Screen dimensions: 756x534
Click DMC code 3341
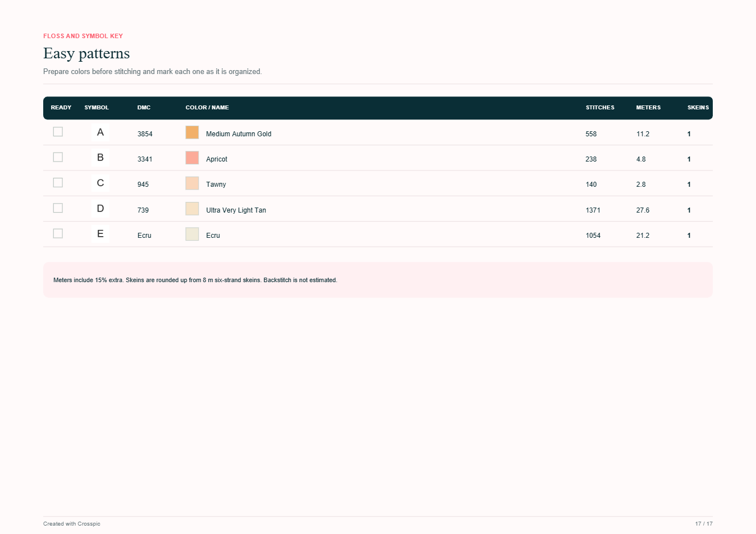coord(145,159)
